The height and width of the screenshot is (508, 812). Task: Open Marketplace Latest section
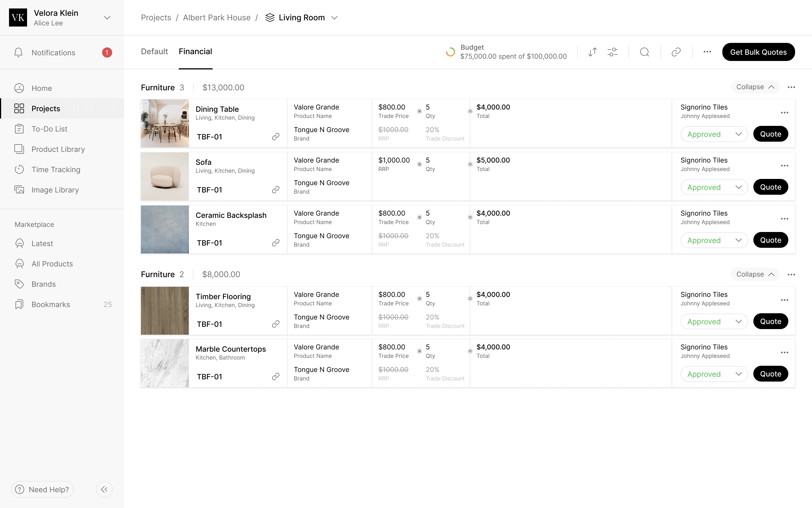pyautogui.click(x=62, y=243)
